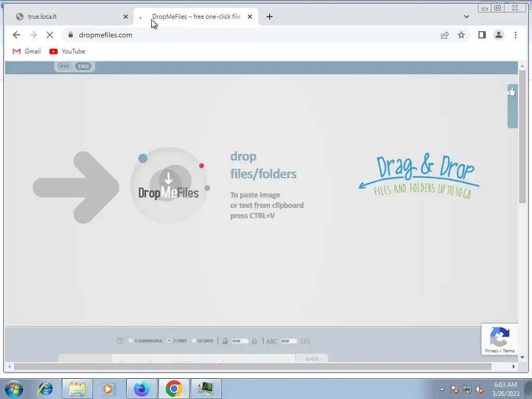This screenshot has width=532, height=399.
Task: Open a new browser tab
Action: click(270, 17)
